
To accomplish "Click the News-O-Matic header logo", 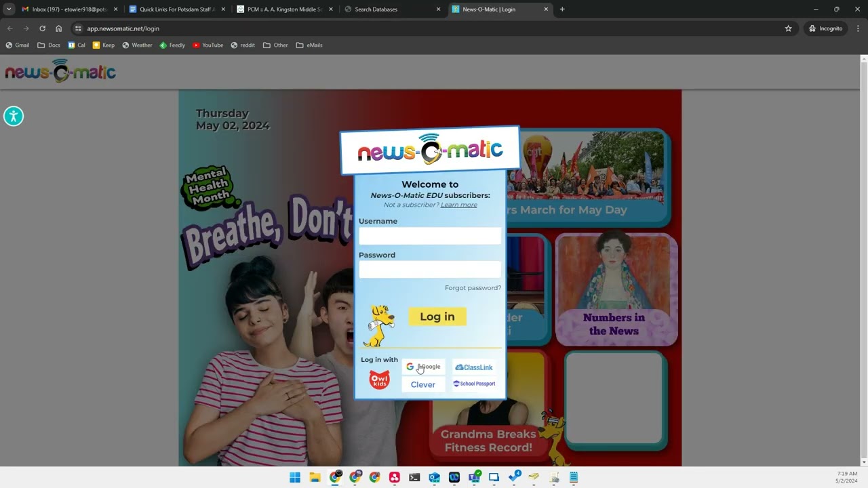I will coord(60,71).
